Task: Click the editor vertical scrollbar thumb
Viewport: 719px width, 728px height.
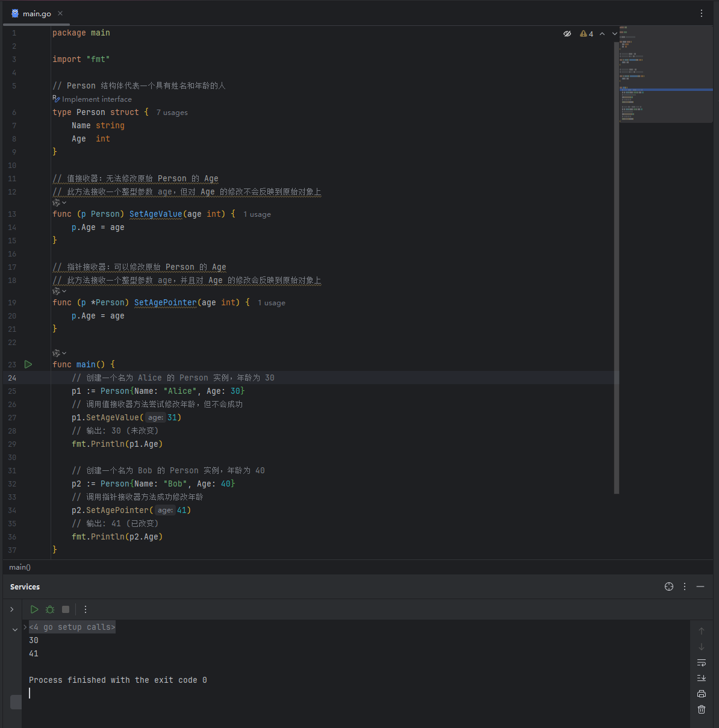Action: (x=617, y=268)
